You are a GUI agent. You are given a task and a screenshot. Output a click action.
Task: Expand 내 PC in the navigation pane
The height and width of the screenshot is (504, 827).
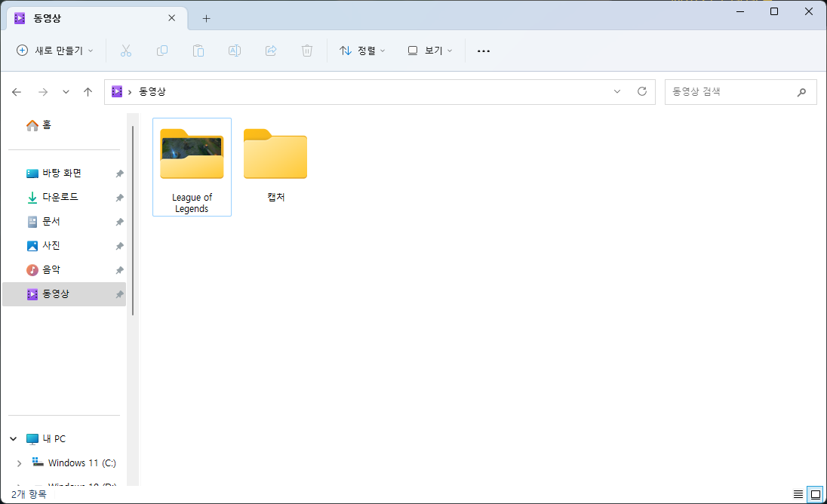tap(13, 438)
